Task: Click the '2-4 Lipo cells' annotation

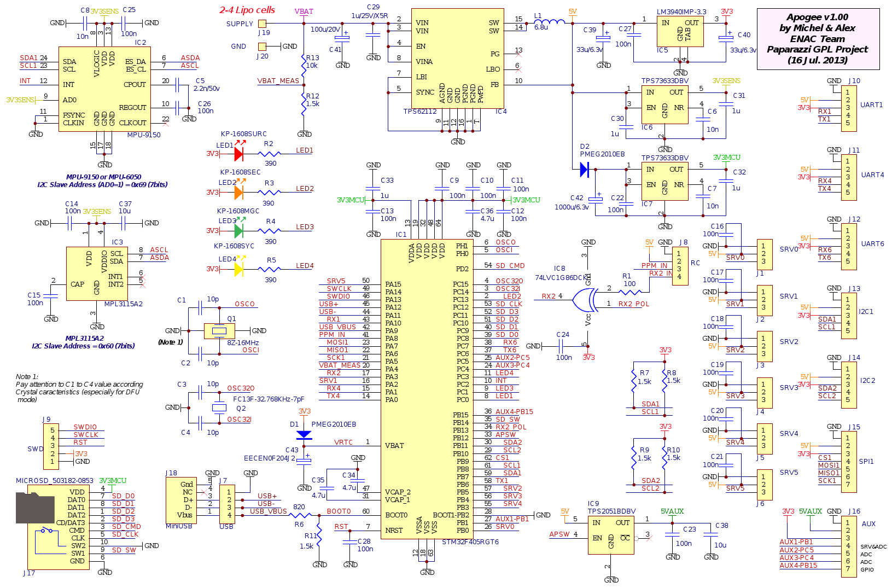Action: pyautogui.click(x=247, y=10)
